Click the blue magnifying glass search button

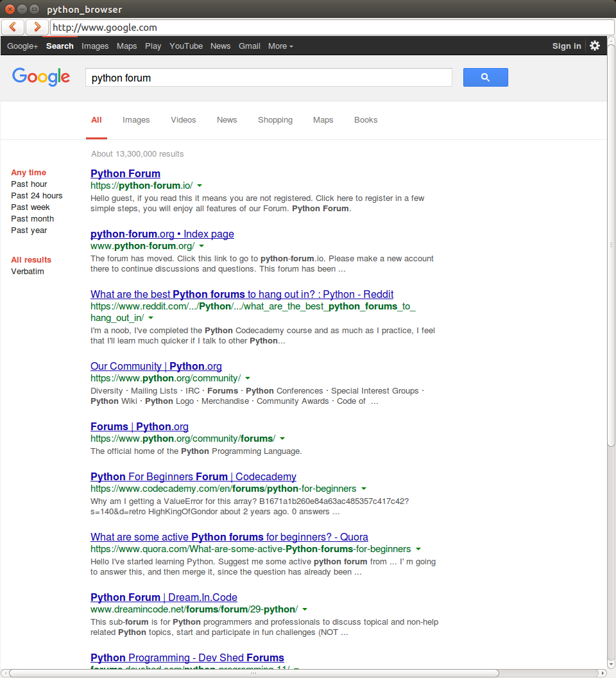coord(485,78)
